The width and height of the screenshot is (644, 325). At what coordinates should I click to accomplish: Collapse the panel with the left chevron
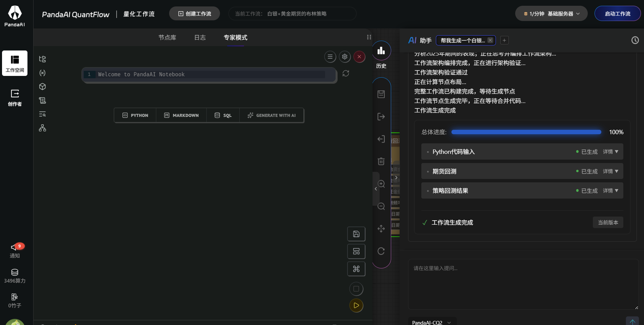[x=376, y=189]
